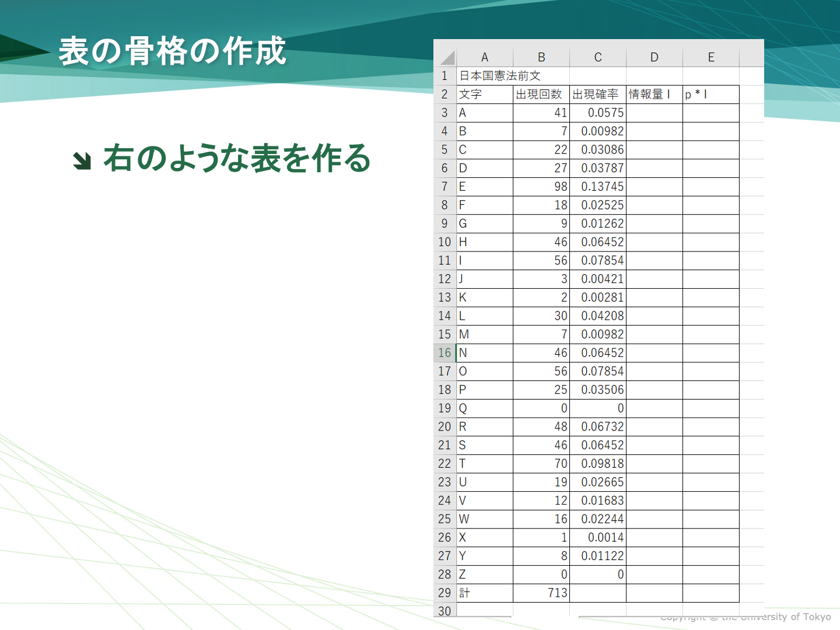Click probability cell 0.01122
840x630 pixels.
[x=598, y=556]
